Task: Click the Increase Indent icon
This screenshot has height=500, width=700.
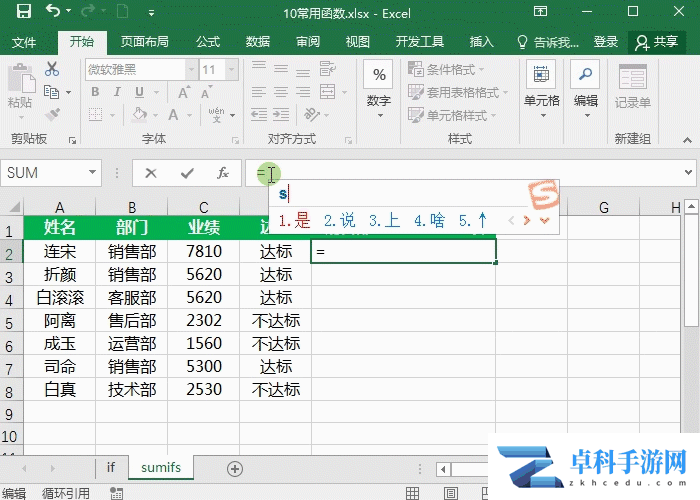Action: (x=281, y=115)
